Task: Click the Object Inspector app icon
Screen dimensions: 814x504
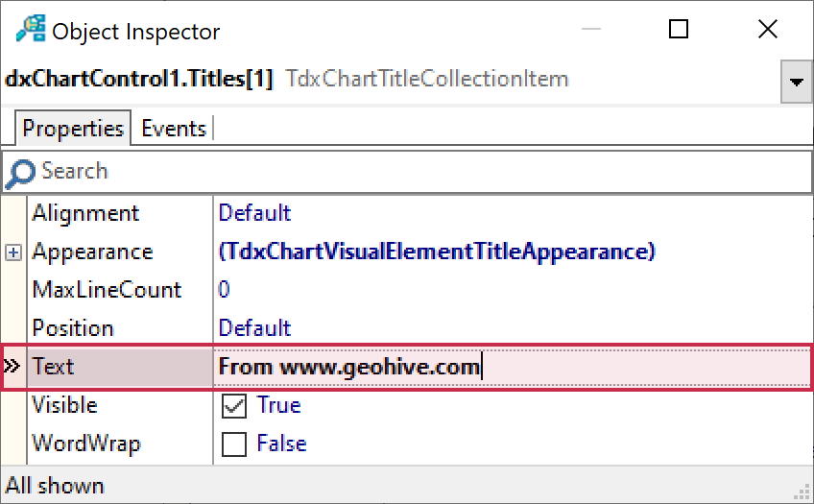Action: (29, 31)
